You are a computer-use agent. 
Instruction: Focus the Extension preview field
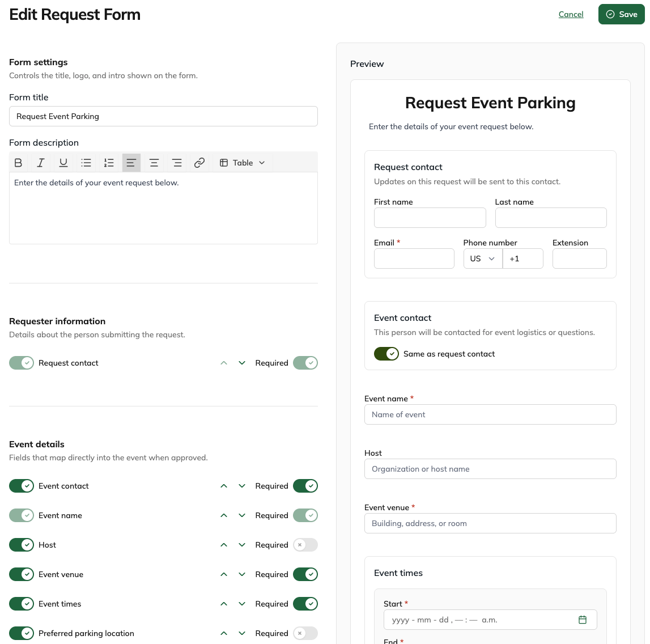click(580, 259)
